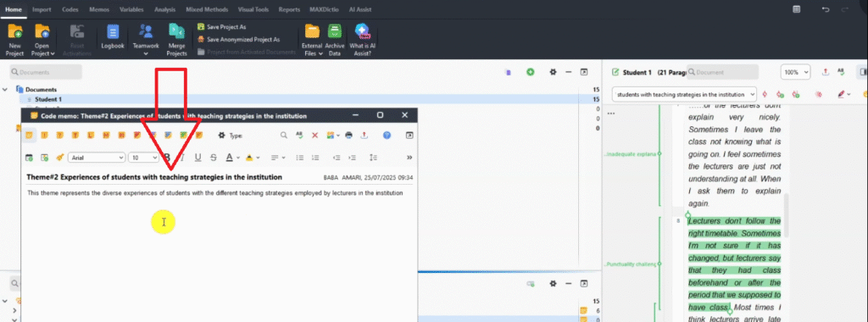Screen dimensions: 868x322
Task: Open Documents panel settings gear
Action: [x=553, y=72]
